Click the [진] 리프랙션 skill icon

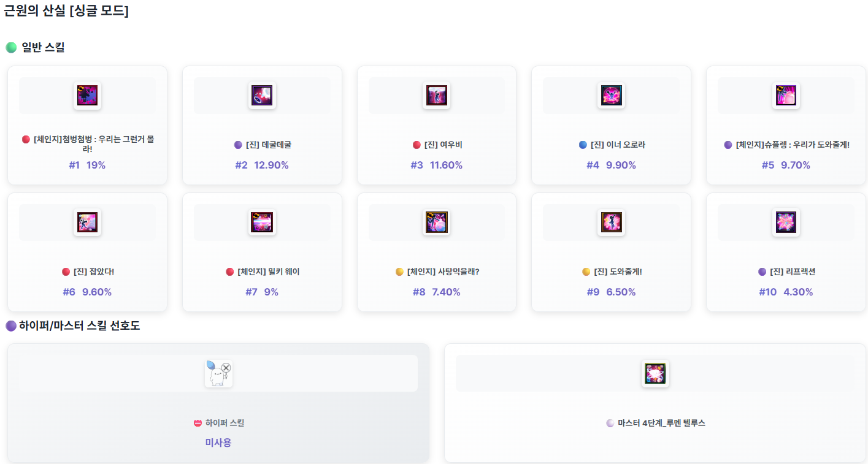786,222
